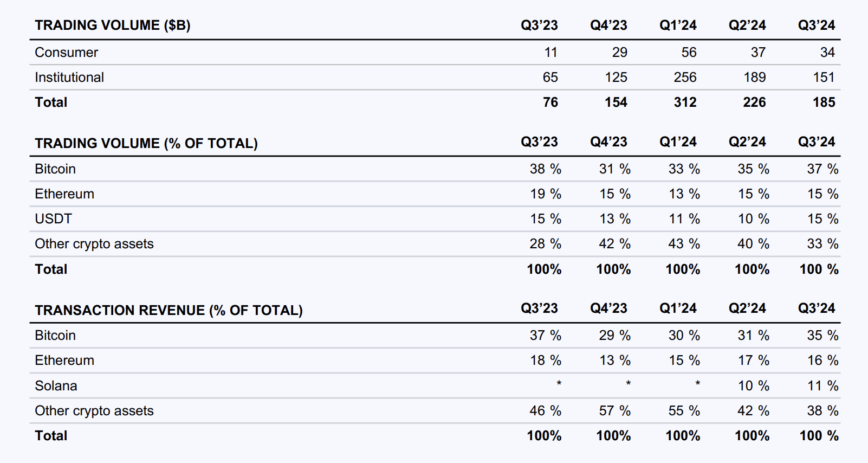Image resolution: width=868 pixels, height=463 pixels.
Task: Click the 57 % revenue cell
Action: point(614,411)
